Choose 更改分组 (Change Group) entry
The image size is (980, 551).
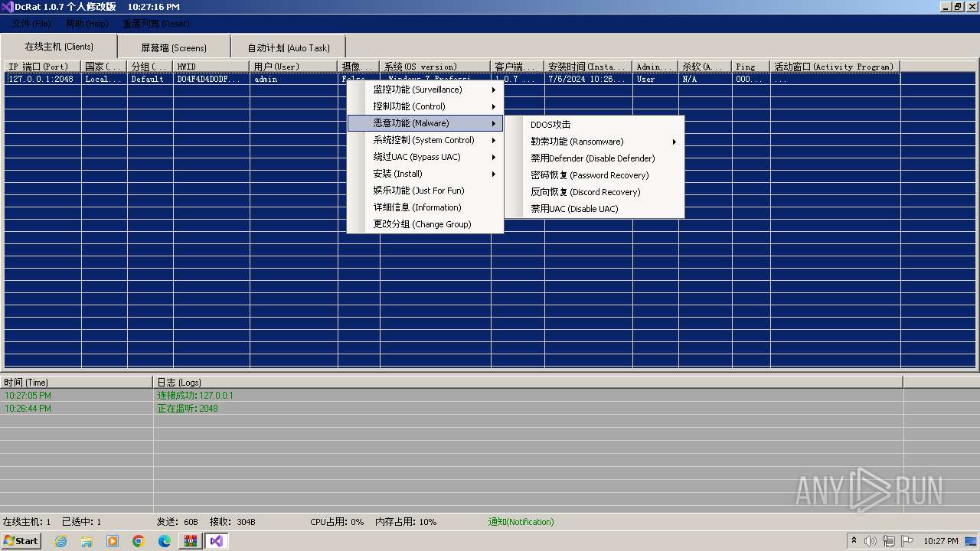426,224
